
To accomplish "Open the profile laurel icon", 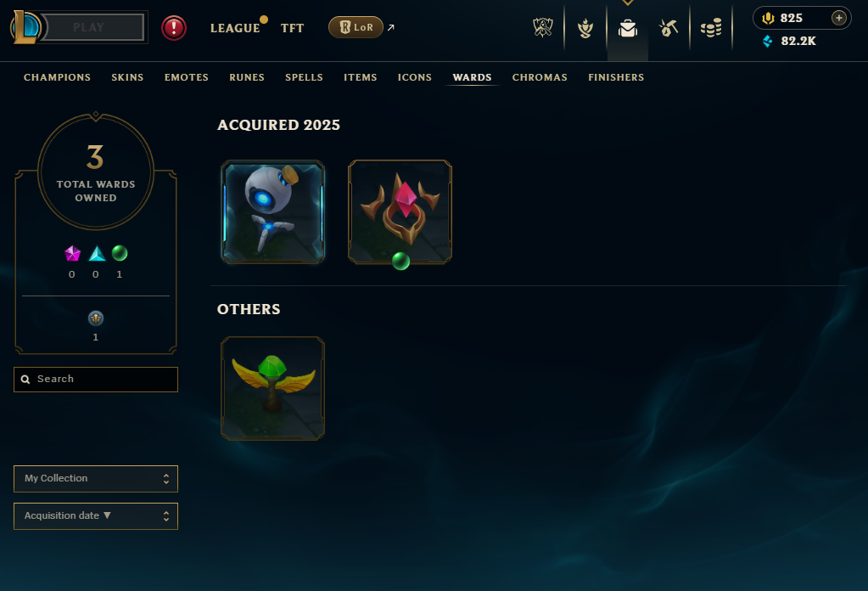I will (585, 28).
